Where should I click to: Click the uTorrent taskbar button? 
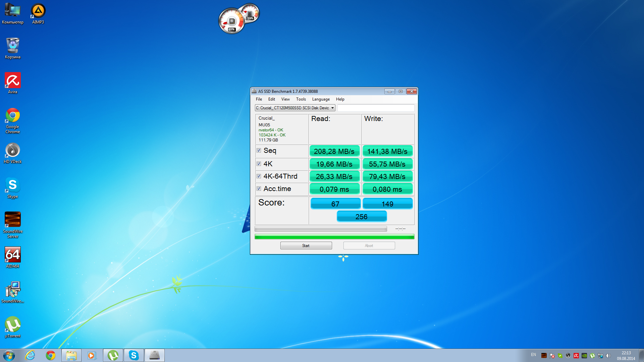(113, 355)
